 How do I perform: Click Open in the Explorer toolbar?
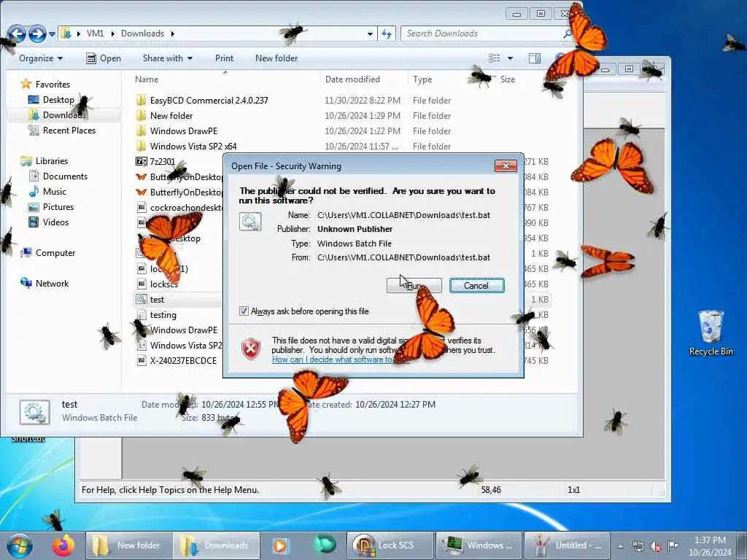pyautogui.click(x=104, y=58)
